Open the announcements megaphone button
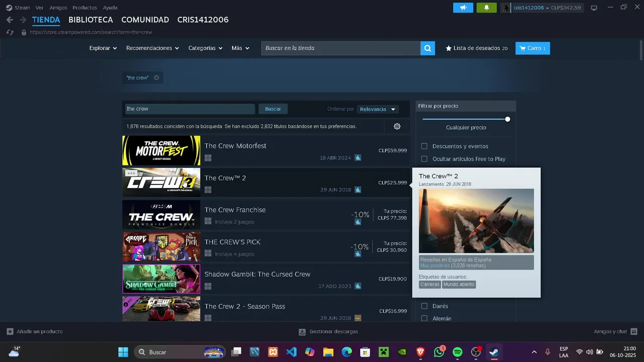This screenshot has height=362, width=644. click(x=463, y=8)
